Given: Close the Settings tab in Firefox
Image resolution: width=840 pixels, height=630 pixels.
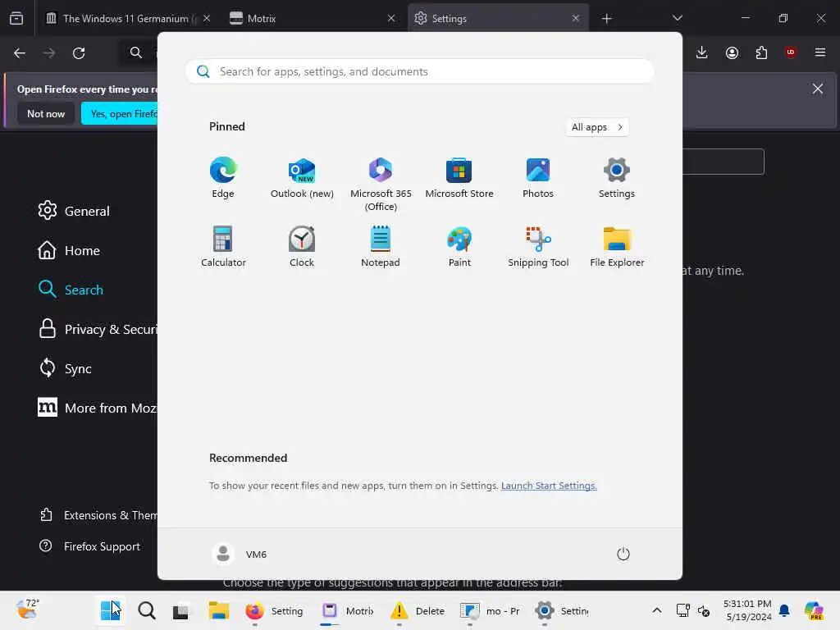Looking at the screenshot, I should [575, 18].
